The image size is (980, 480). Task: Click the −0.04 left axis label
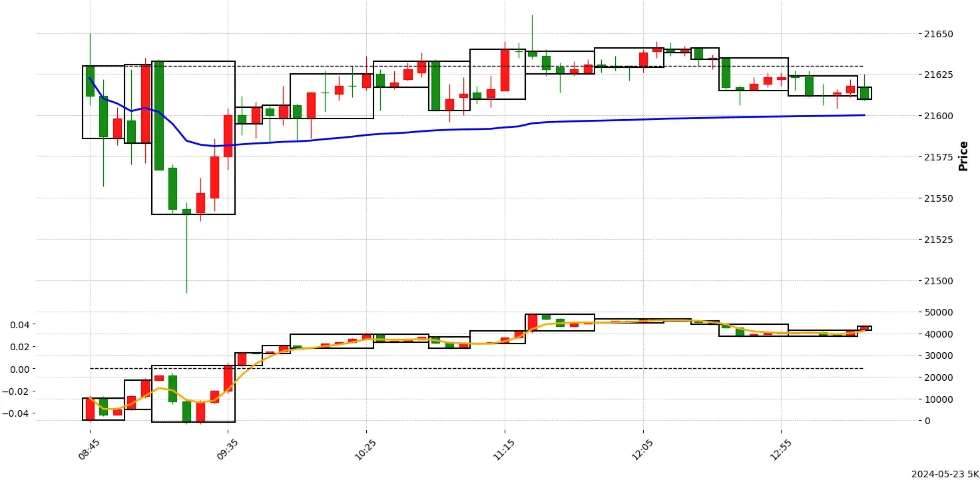click(x=16, y=413)
